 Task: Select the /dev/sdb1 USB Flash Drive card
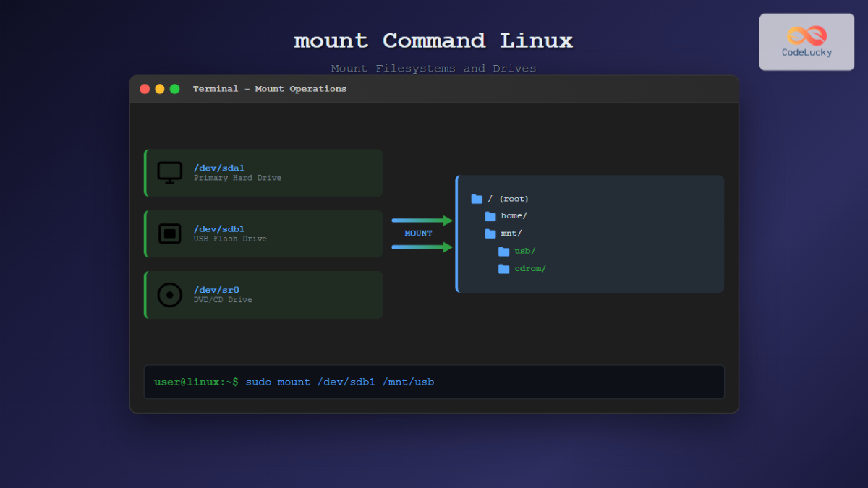pyautogui.click(x=264, y=234)
